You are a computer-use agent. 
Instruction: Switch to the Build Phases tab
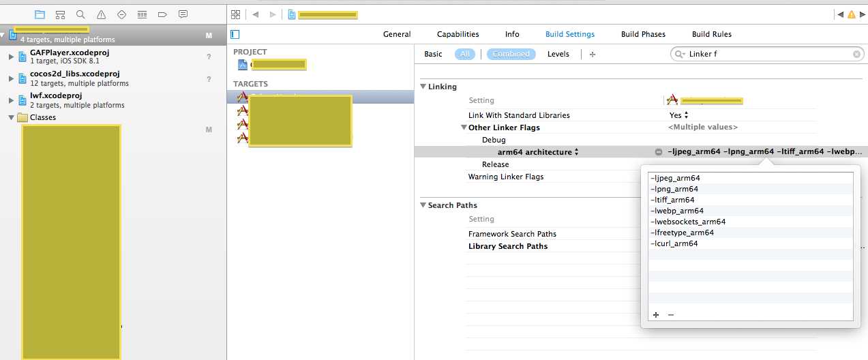[x=643, y=34]
